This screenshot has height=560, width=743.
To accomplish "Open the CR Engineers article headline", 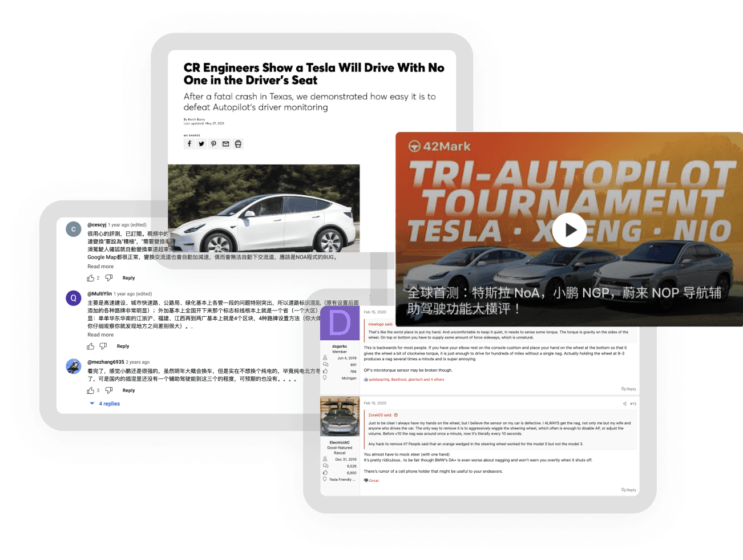I will point(314,74).
